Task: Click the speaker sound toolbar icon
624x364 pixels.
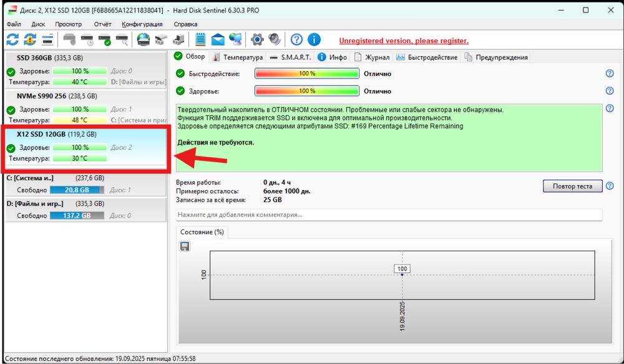Action: (x=275, y=39)
